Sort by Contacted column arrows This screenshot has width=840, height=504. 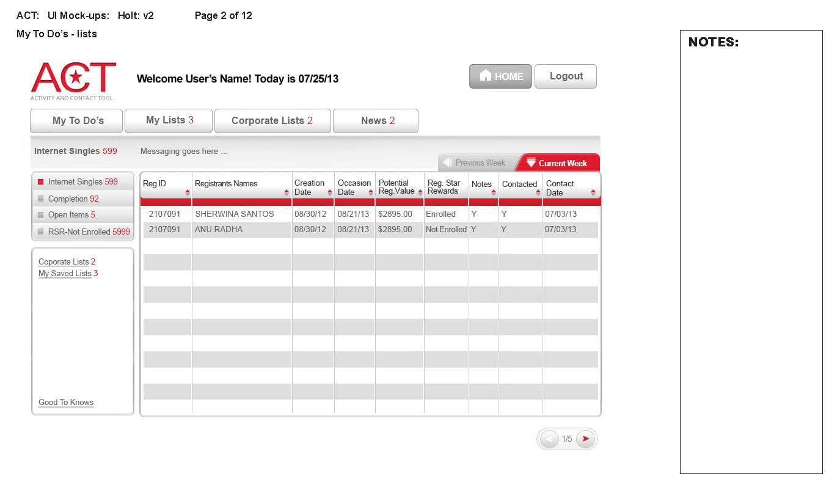click(538, 192)
